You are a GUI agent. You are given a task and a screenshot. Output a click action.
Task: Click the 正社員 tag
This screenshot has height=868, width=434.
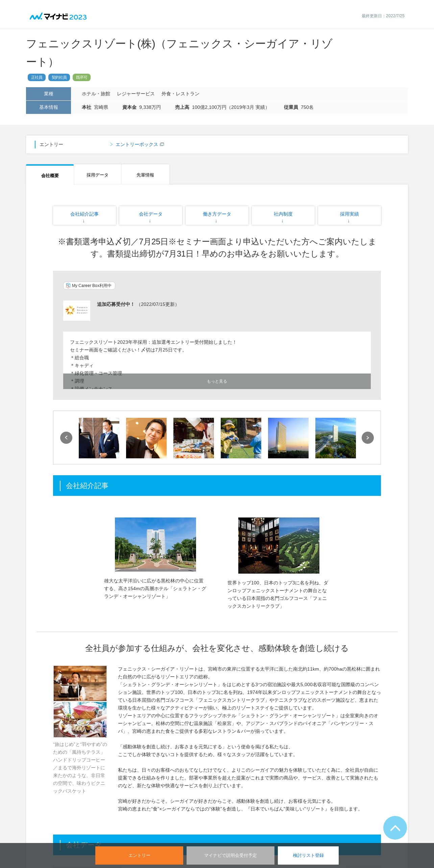(x=37, y=77)
